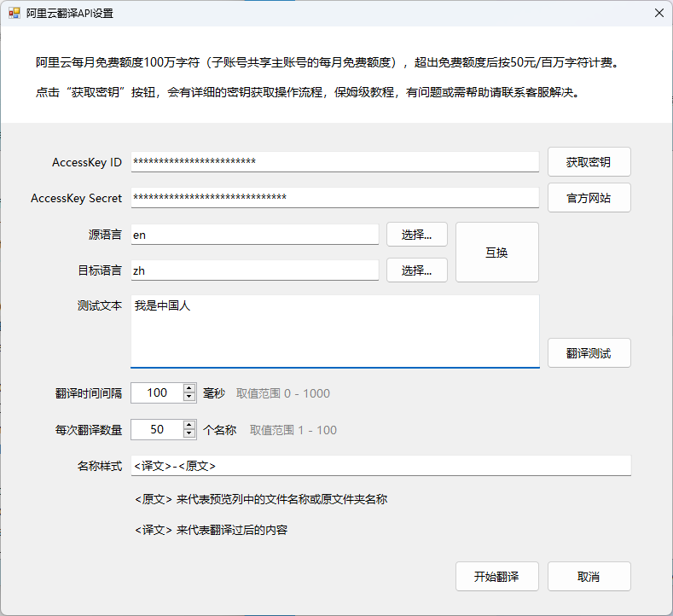Click the AccessKey ID label
The width and height of the screenshot is (673, 616).
click(x=87, y=162)
